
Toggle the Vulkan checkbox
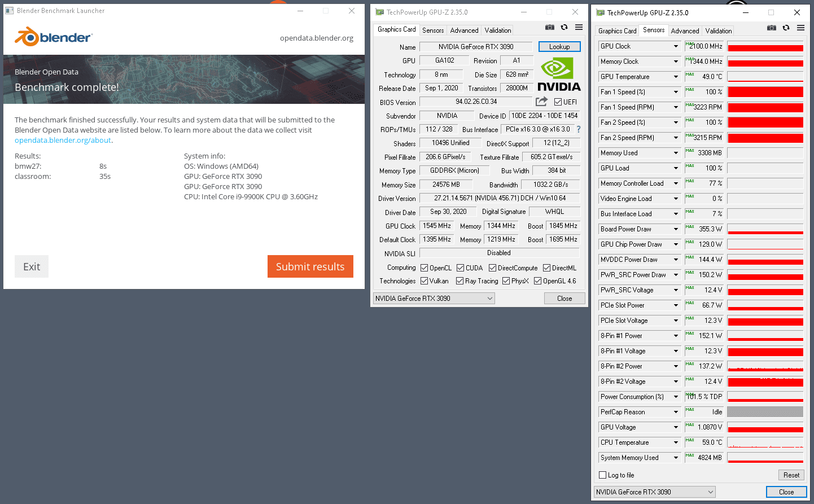424,281
